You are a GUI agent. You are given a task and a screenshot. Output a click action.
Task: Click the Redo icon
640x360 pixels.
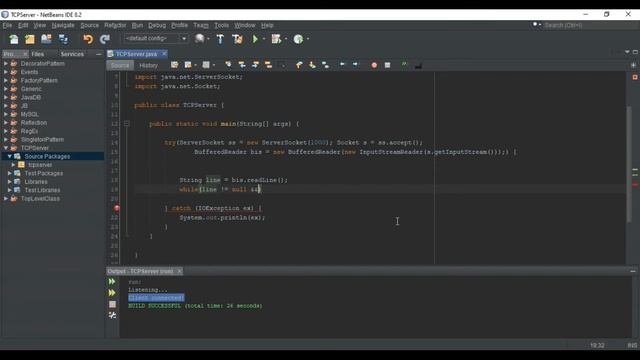tap(105, 39)
